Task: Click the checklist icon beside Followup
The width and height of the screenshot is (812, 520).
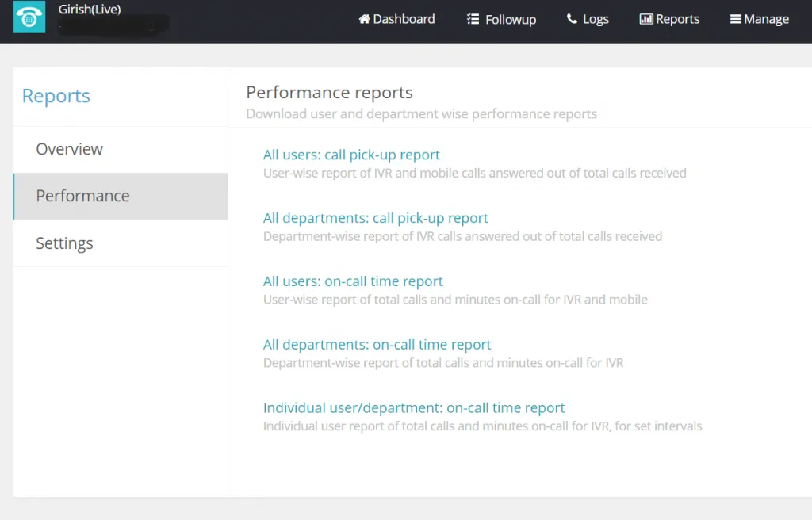Action: [473, 19]
